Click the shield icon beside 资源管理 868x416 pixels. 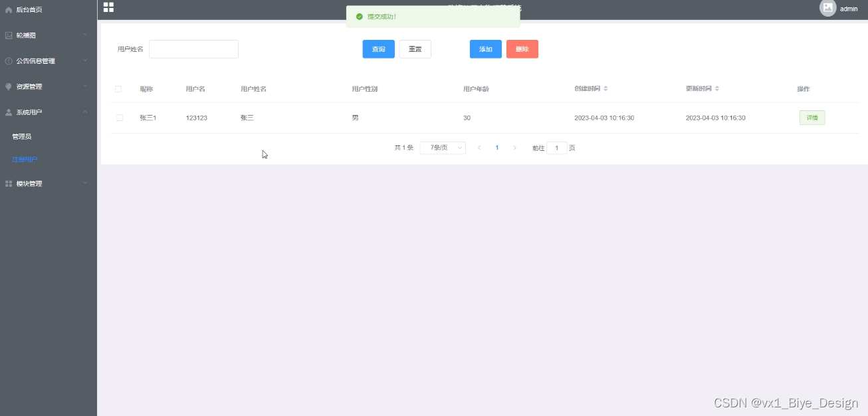click(x=9, y=86)
